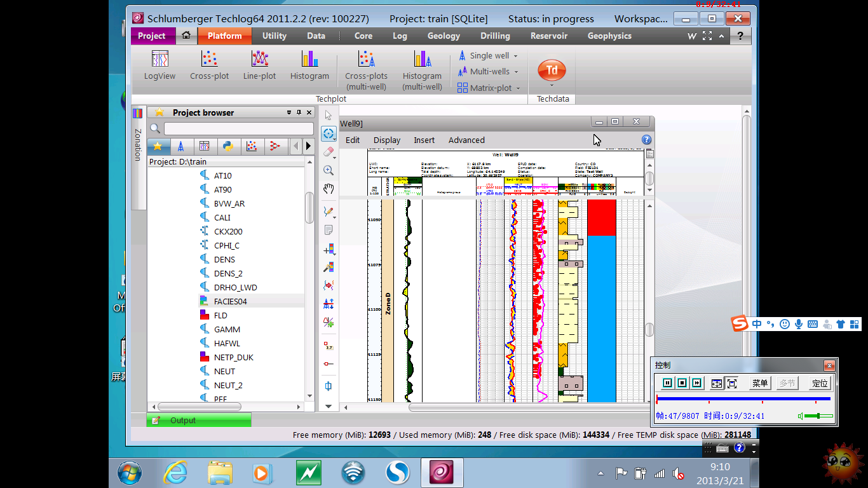This screenshot has height=488, width=868.
Task: Click the Zonation panel icon
Action: pyautogui.click(x=137, y=113)
